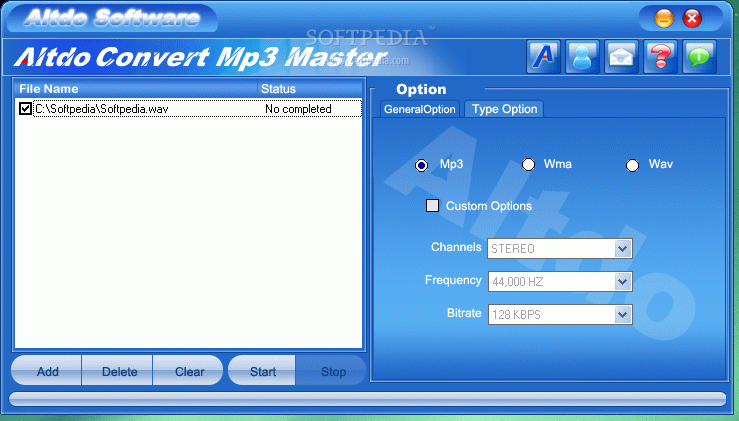The image size is (739, 421).
Task: Select the Wav output format
Action: [632, 165]
